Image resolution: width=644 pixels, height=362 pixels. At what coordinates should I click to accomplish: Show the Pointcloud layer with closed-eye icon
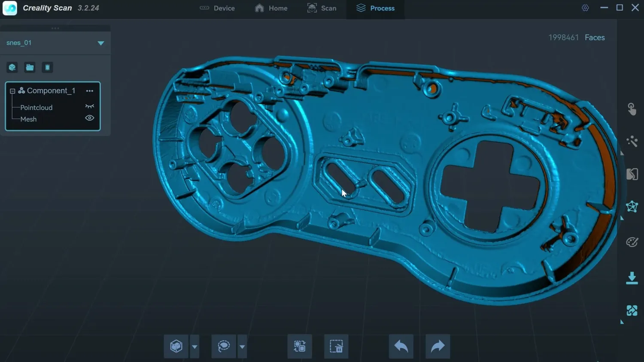(89, 106)
